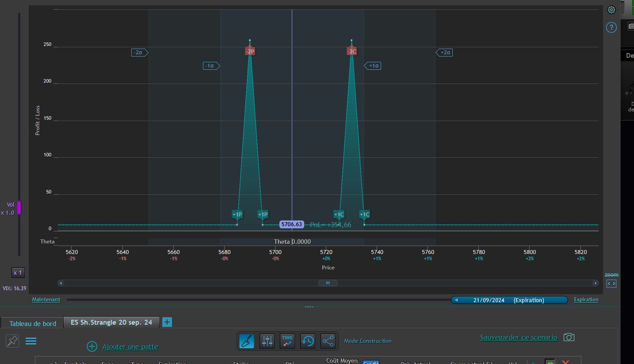Open the sliders adjustment mode icon
This screenshot has width=634, height=364.
(x=267, y=341)
